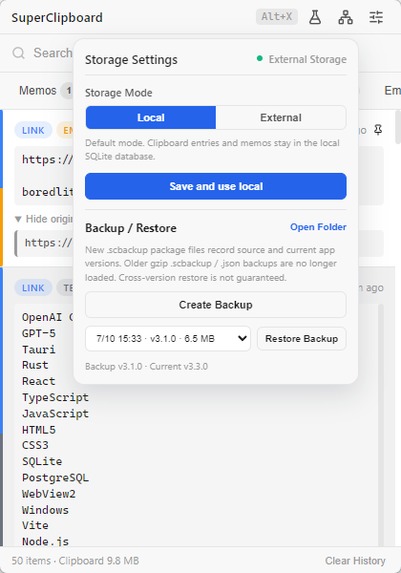Click the Backup / Restore heading
The height and width of the screenshot is (573, 401).
point(131,228)
